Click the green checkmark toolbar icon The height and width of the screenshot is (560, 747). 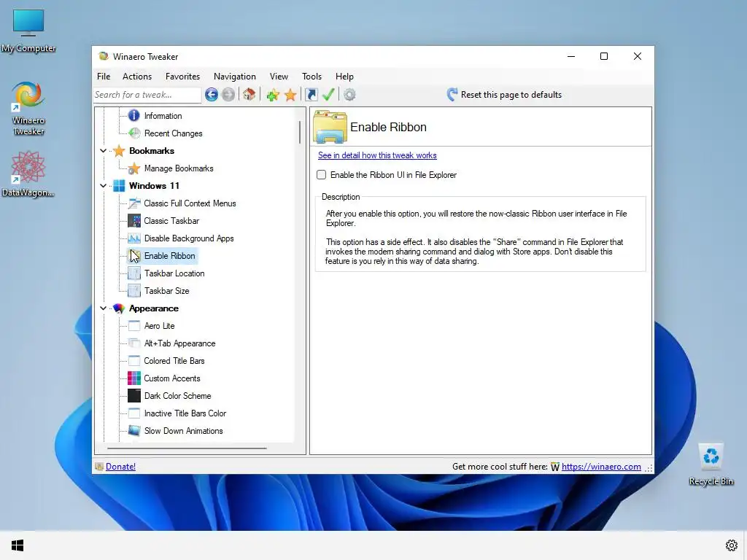click(x=328, y=95)
